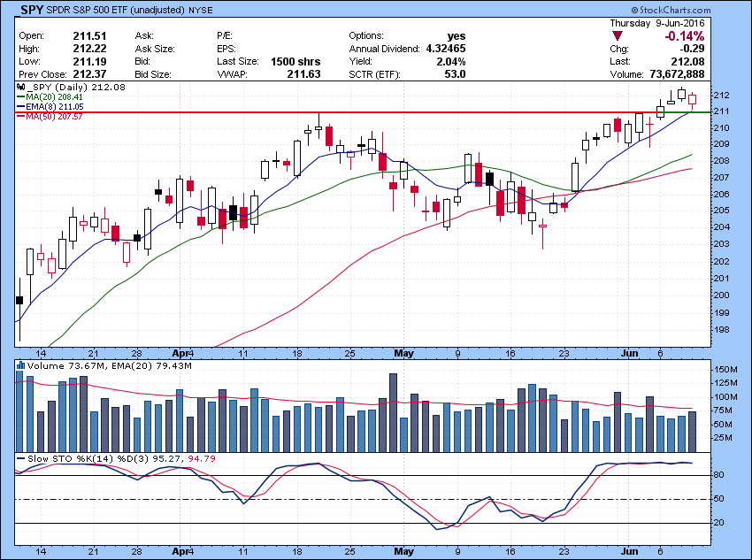Click the red down-triangle change indicator
Screen dimensions: 752x560
(x=618, y=36)
